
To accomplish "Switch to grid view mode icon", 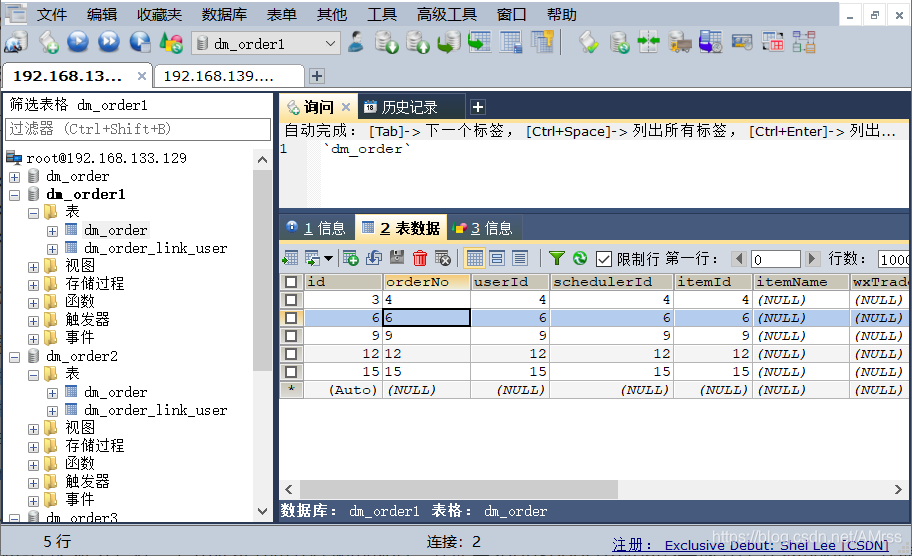I will (475, 258).
